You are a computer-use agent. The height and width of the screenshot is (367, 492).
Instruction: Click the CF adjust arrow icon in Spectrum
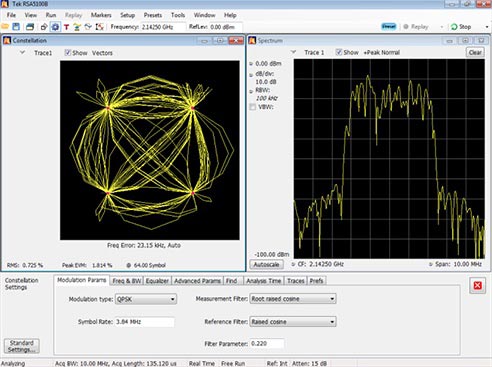click(x=293, y=264)
